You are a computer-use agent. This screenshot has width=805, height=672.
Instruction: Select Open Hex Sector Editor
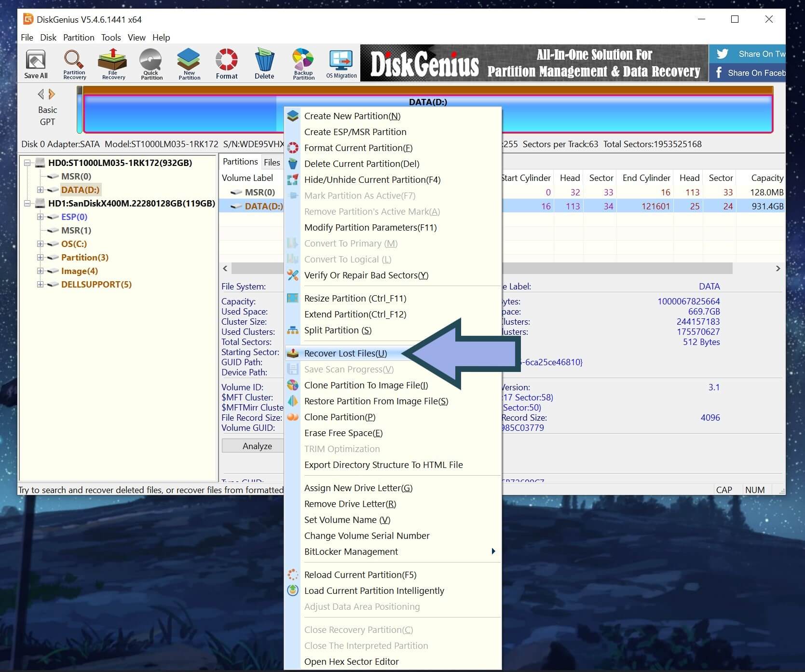[x=351, y=661]
